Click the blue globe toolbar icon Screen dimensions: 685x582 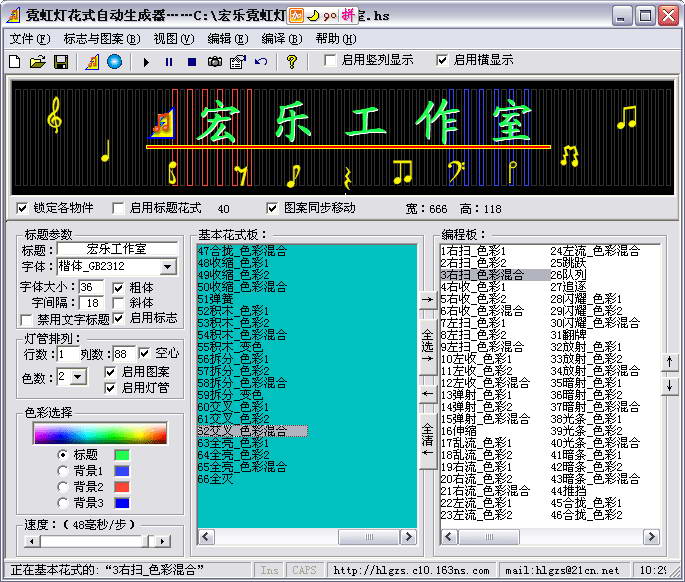tap(114, 62)
